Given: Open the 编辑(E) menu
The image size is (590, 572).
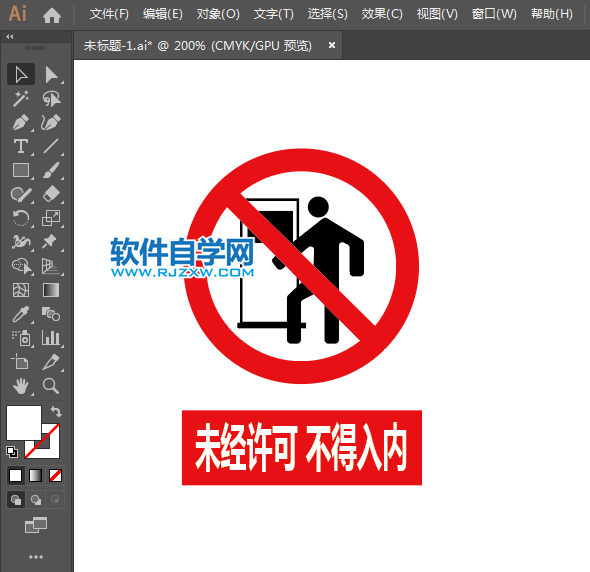Looking at the screenshot, I should click(x=163, y=14).
